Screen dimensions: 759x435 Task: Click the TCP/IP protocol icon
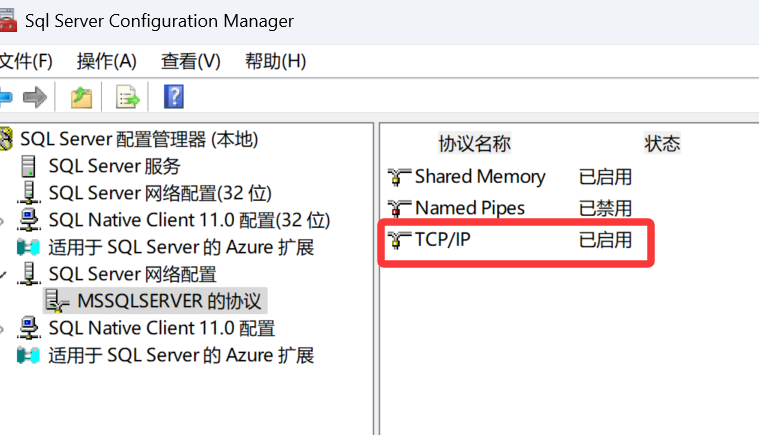399,240
